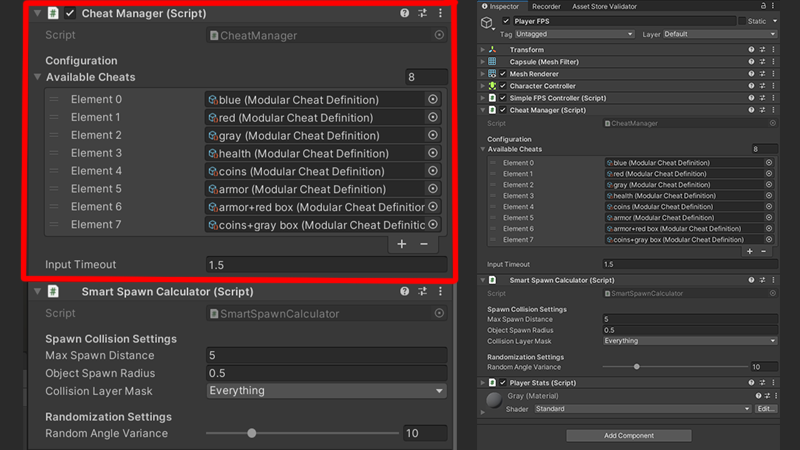Expand the Transform component in Inspector

coord(483,49)
